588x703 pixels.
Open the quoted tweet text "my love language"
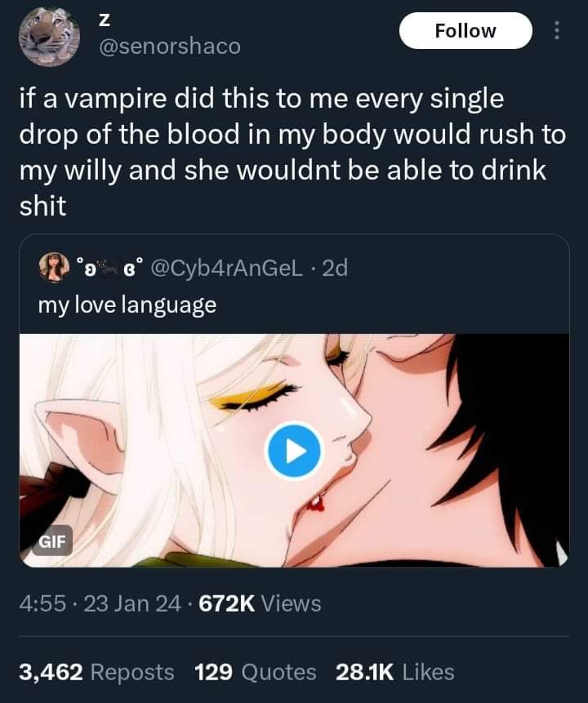point(127,305)
